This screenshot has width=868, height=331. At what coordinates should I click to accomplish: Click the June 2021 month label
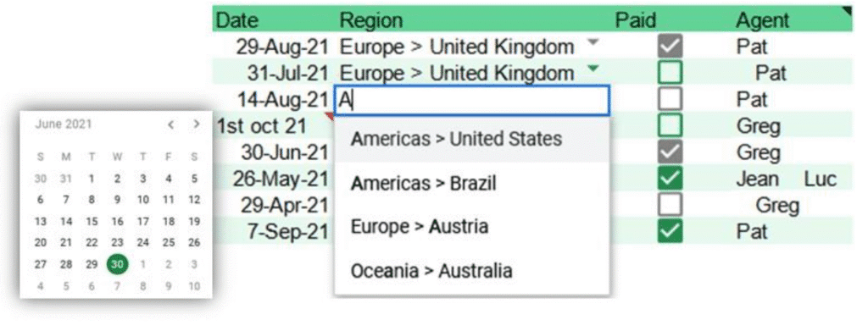click(x=63, y=124)
